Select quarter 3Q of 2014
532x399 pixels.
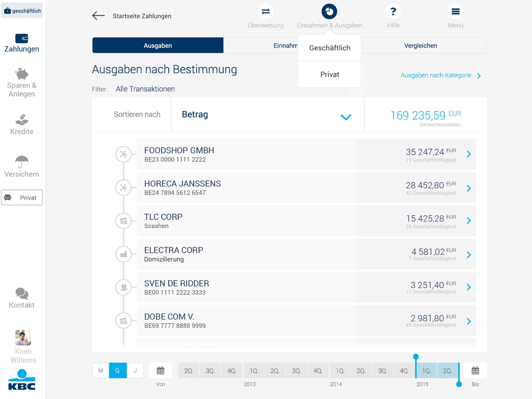coord(383,370)
